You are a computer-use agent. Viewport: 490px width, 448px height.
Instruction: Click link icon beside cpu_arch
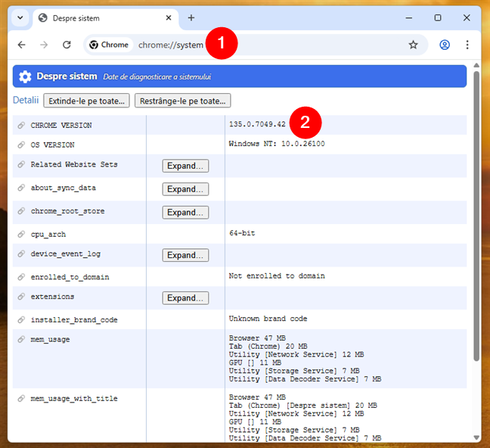pyautogui.click(x=21, y=235)
